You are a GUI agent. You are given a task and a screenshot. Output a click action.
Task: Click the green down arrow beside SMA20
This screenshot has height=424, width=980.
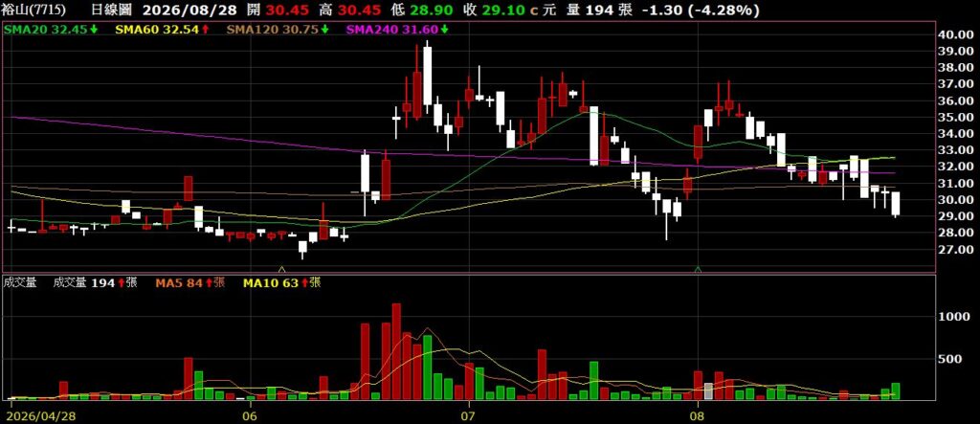click(93, 29)
